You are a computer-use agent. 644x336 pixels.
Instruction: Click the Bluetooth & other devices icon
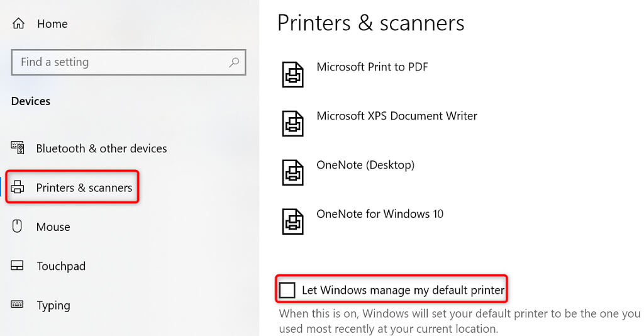pyautogui.click(x=18, y=148)
